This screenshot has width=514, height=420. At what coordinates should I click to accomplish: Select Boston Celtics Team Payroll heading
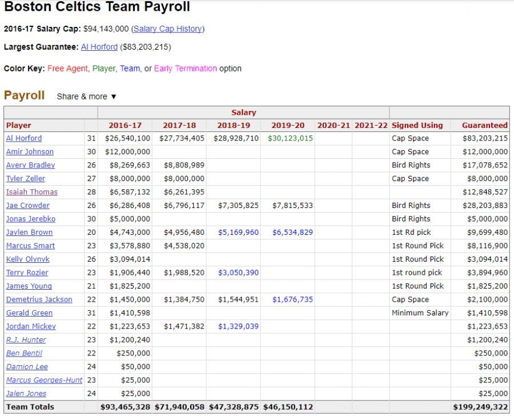coord(97,6)
